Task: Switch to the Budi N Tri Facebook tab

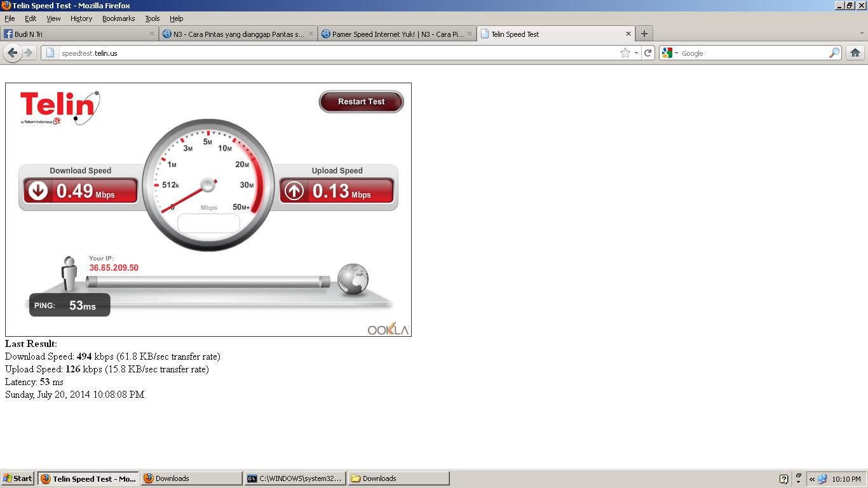Action: [x=79, y=34]
